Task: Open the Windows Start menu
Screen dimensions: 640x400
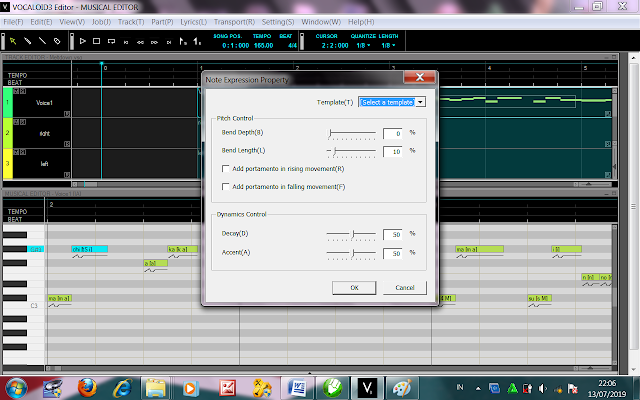Action: click(16, 388)
